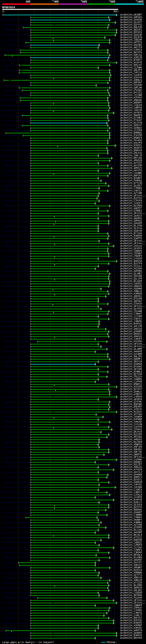Select hit label UniRef100_C4PJS4
Image resolution: width=146 pixels, height=644 pixels.
(x=131, y=73)
